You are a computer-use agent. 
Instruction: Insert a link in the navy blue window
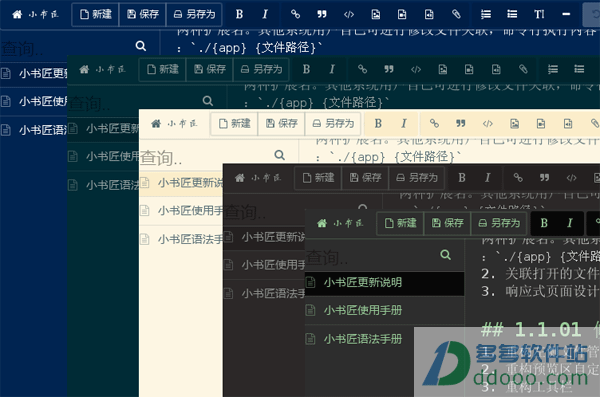click(295, 15)
